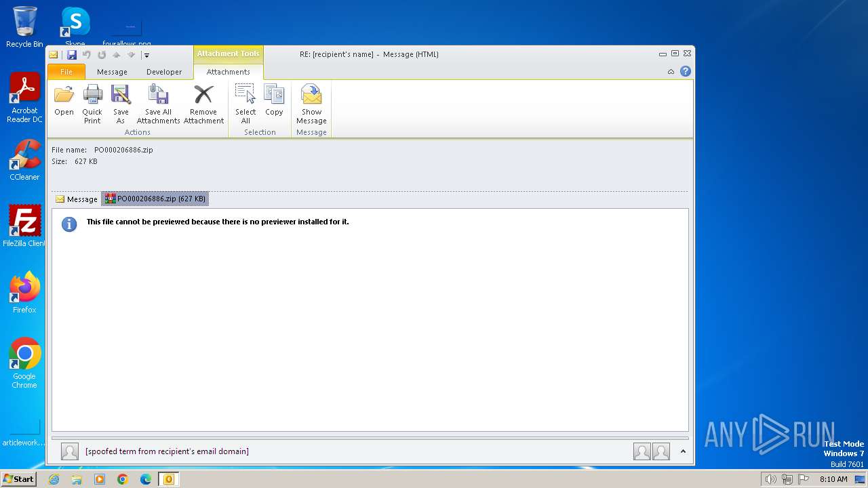This screenshot has height=488, width=868.
Task: Select All attachments
Action: click(x=245, y=104)
